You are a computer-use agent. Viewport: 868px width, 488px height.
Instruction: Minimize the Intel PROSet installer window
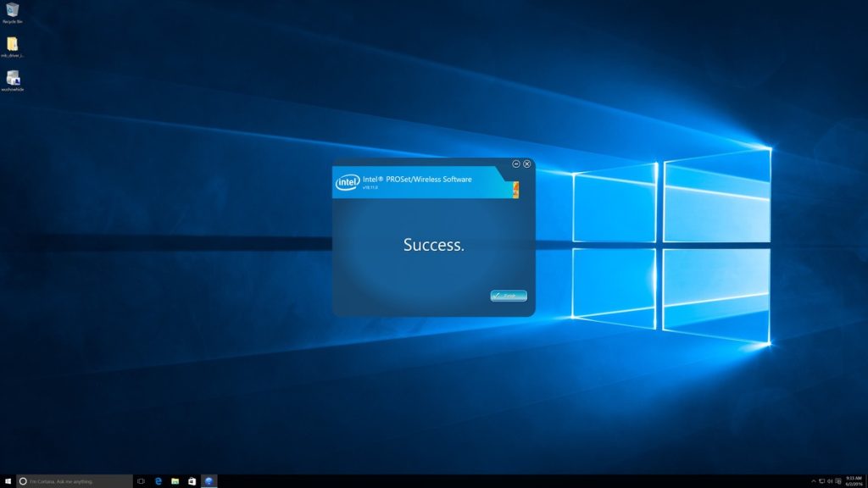point(516,164)
